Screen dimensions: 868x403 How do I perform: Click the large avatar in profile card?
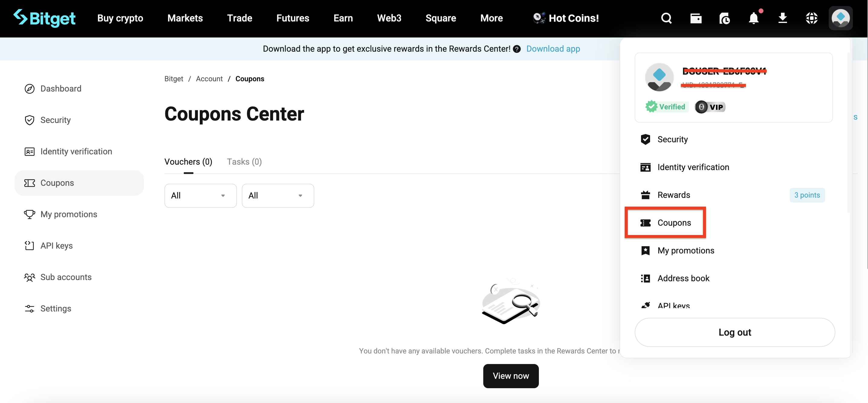coord(659,77)
